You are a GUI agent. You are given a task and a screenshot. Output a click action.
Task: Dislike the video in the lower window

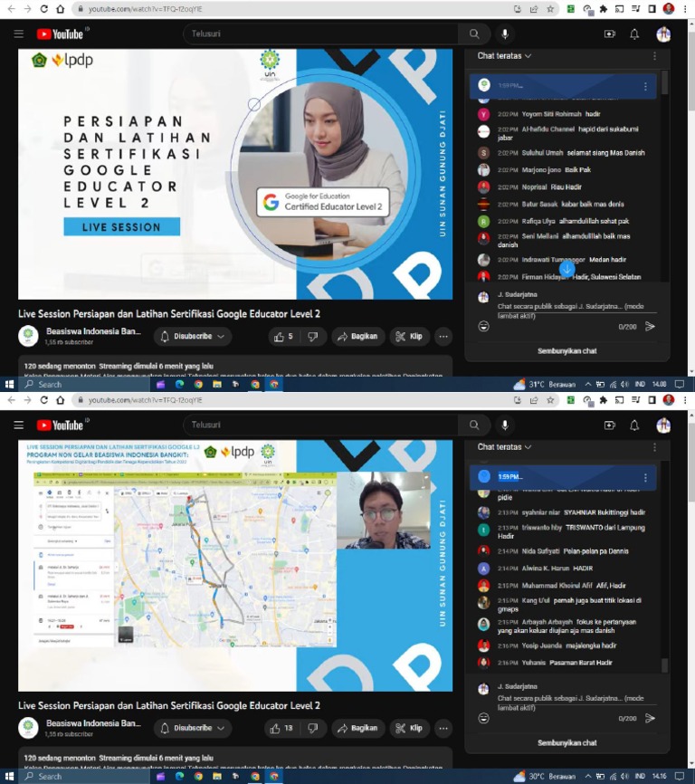313,728
